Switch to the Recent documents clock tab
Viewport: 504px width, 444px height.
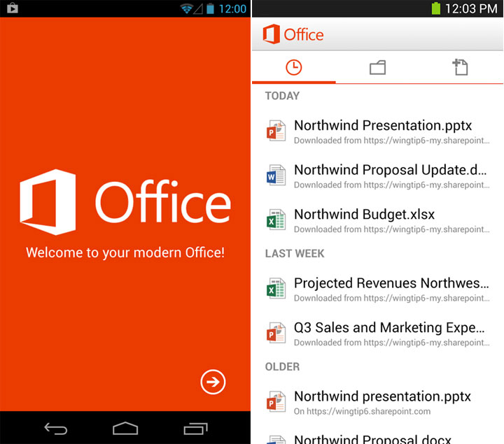coord(294,67)
